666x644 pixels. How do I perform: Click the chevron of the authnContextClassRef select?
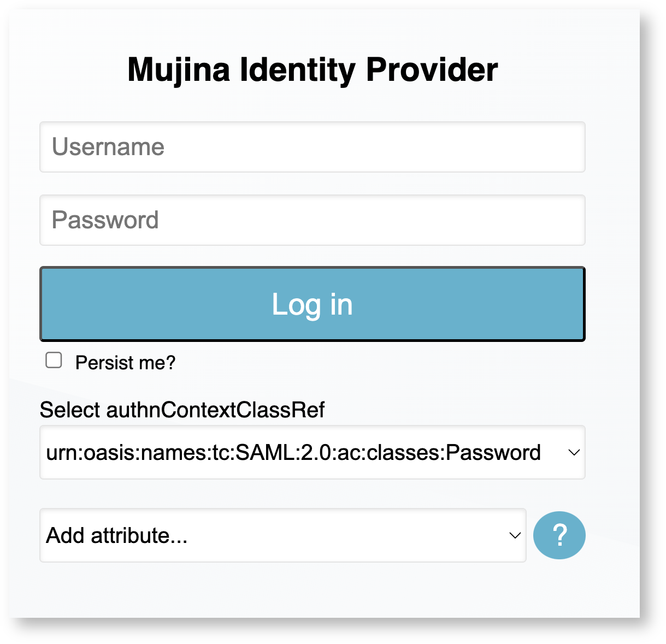click(x=574, y=453)
